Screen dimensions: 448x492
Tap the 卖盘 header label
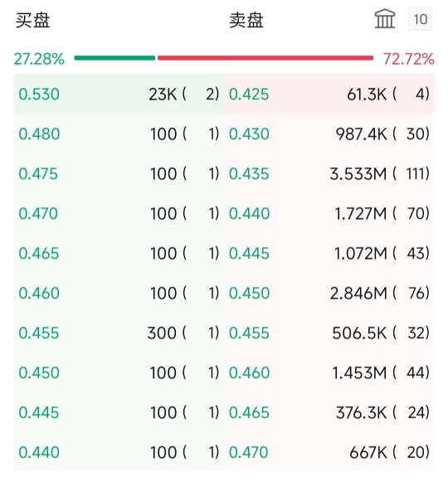246,21
